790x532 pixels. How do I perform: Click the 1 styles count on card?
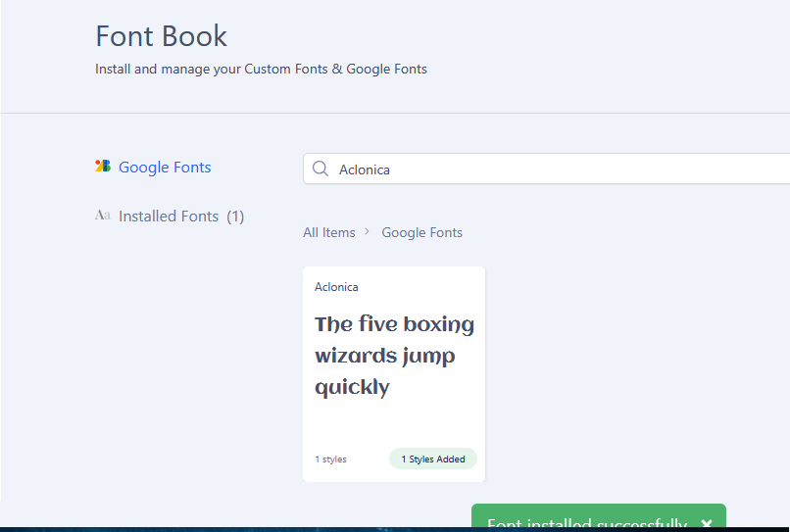pos(330,459)
